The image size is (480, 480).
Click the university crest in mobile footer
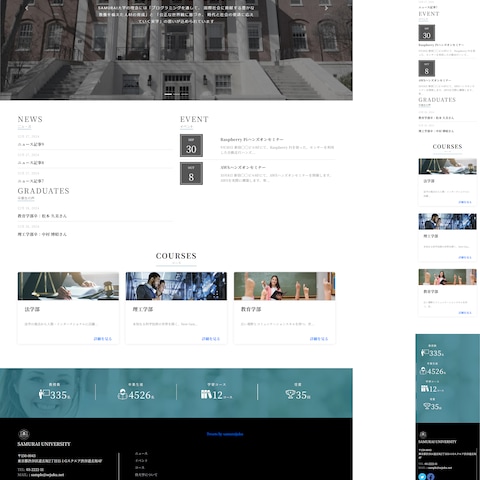click(x=423, y=434)
